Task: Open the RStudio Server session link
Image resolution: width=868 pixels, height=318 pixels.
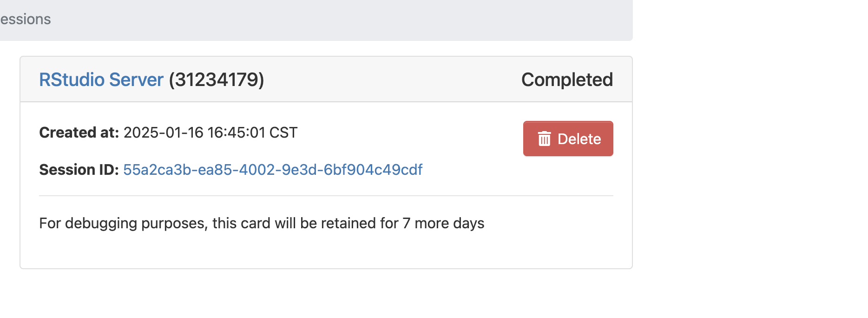Action: pos(101,79)
